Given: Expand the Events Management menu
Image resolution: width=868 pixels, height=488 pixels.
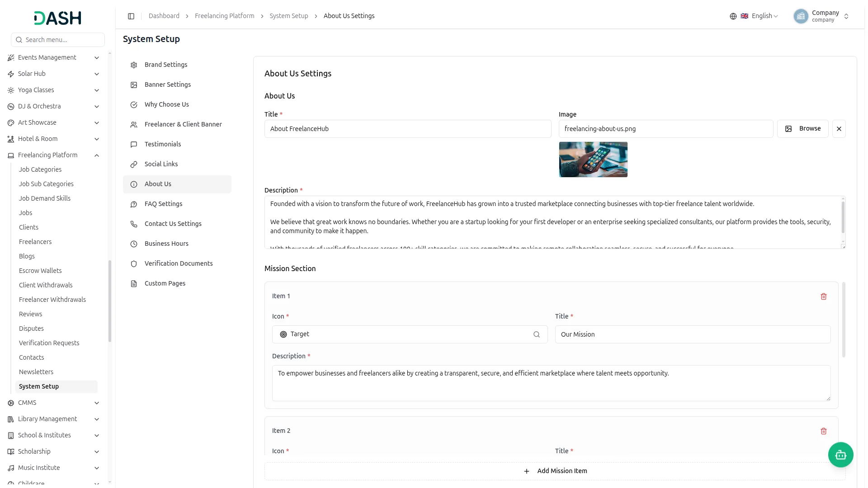Looking at the screenshot, I should [96, 58].
